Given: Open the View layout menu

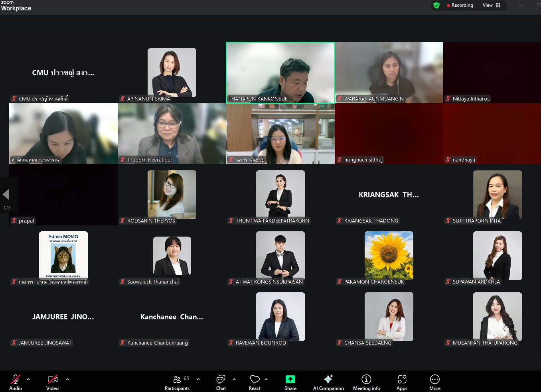Looking at the screenshot, I should pos(491,5).
